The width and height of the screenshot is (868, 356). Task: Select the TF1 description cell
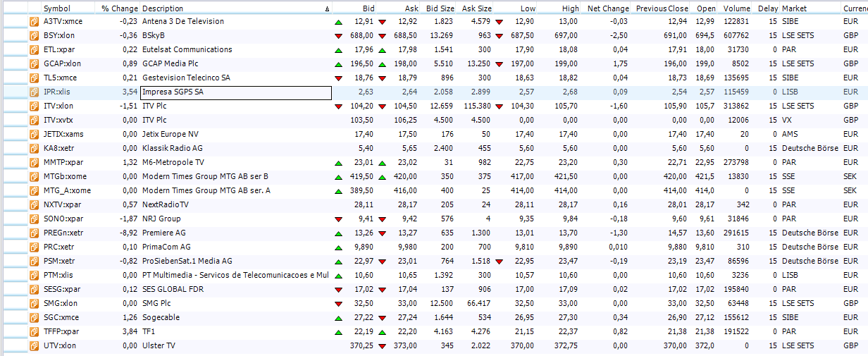click(x=148, y=331)
